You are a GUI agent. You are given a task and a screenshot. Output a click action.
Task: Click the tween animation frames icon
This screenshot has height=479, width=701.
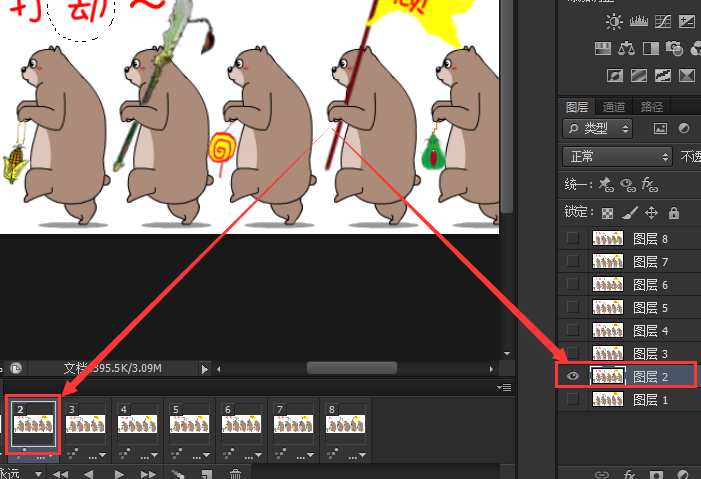177,474
